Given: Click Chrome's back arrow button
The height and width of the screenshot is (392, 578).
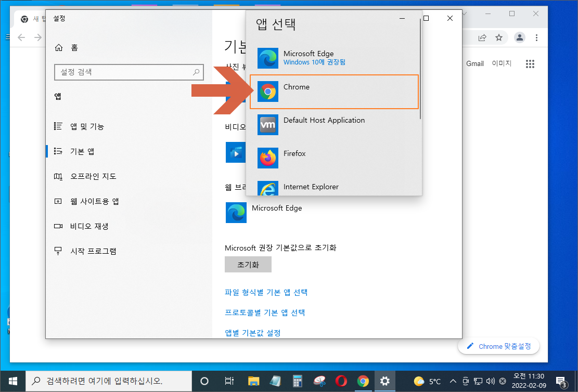Looking at the screenshot, I should pos(21,37).
